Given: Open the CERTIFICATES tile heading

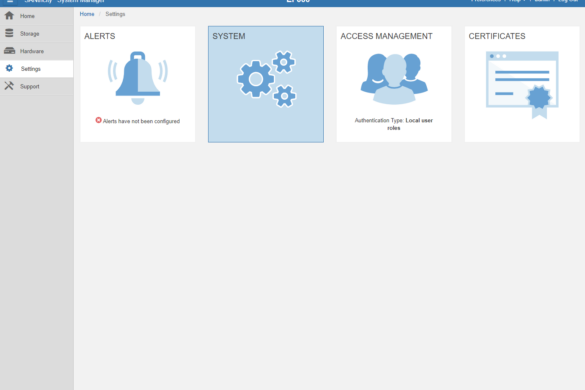Looking at the screenshot, I should click(x=497, y=36).
